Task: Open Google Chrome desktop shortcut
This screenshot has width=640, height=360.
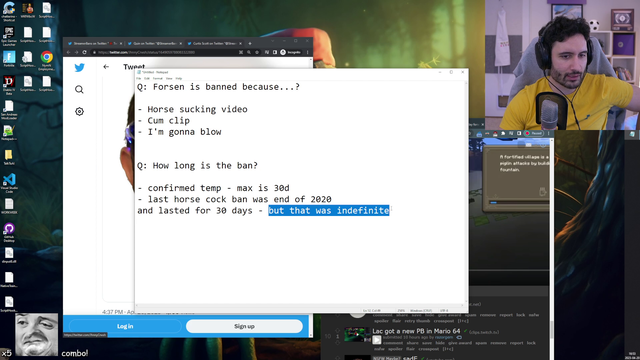Action: pyautogui.click(x=47, y=60)
